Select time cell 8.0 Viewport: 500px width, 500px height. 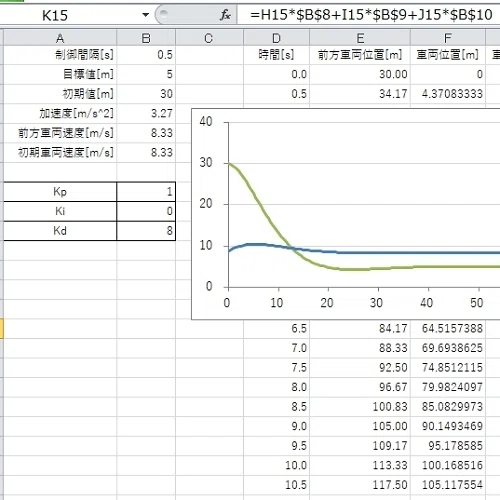[x=276, y=387]
